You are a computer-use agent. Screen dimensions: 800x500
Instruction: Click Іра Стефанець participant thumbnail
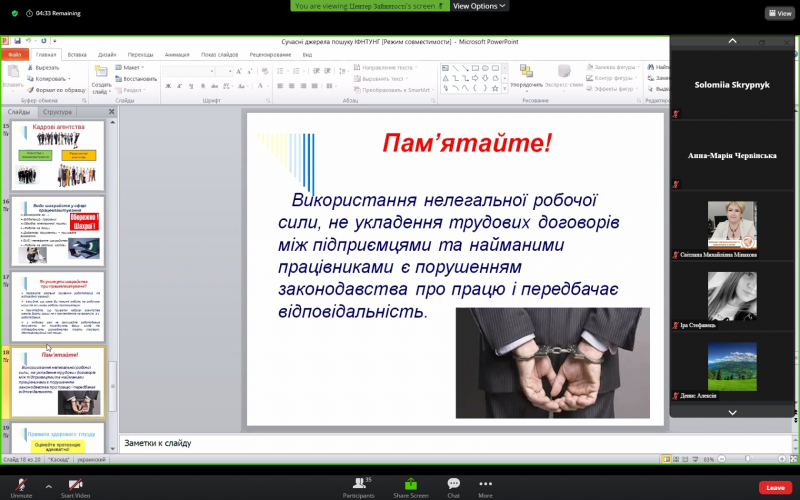(x=732, y=296)
